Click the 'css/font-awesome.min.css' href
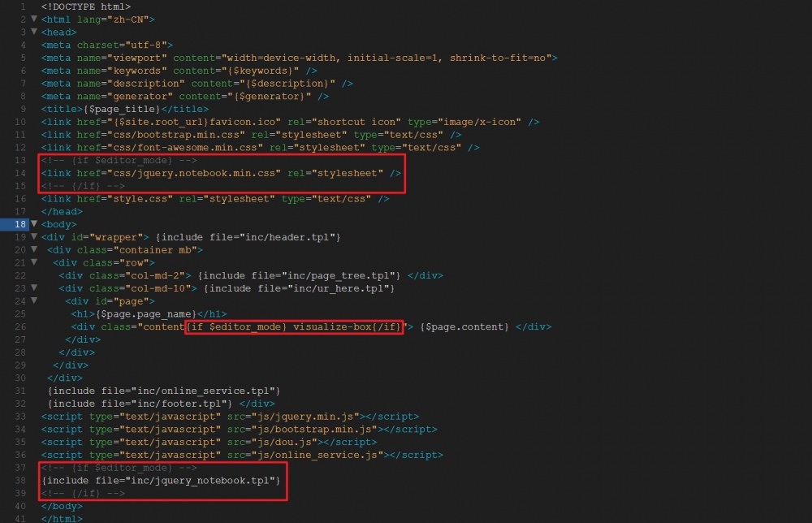The width and height of the screenshot is (812, 523). pos(185,148)
